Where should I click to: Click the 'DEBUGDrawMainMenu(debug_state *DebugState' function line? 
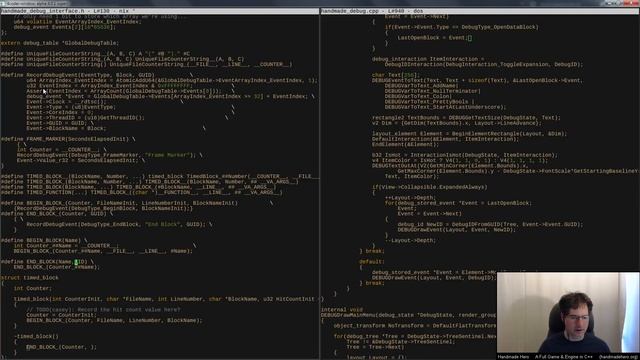coord(408,315)
